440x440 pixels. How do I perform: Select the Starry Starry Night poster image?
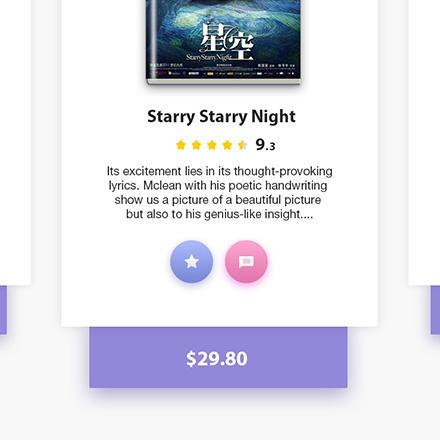point(223,42)
